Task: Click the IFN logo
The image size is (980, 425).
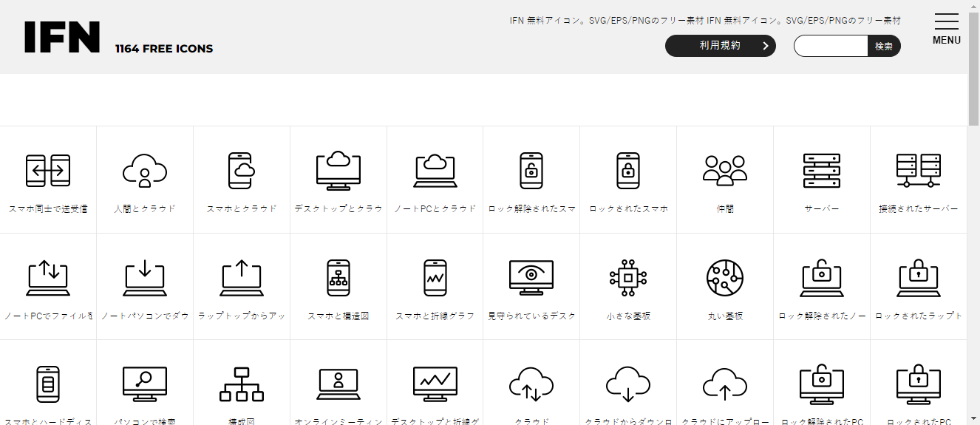Action: pos(62,37)
